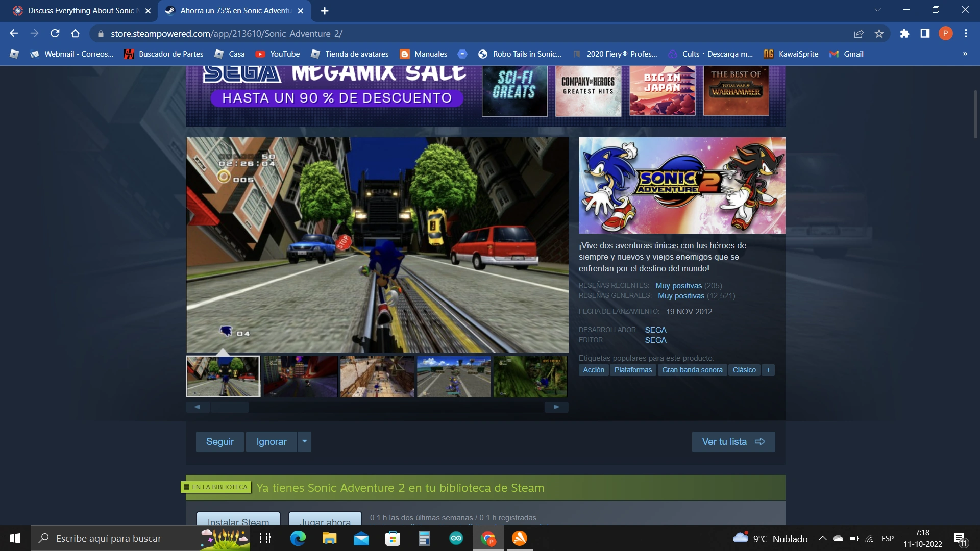The width and height of the screenshot is (980, 551).
Task: Click the screenshot carousel scrollbar handle
Action: click(230, 407)
